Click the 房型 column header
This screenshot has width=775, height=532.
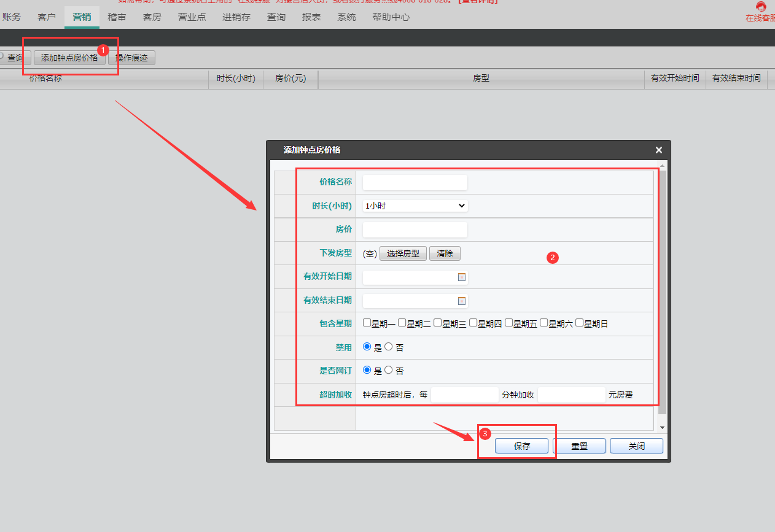tap(481, 79)
